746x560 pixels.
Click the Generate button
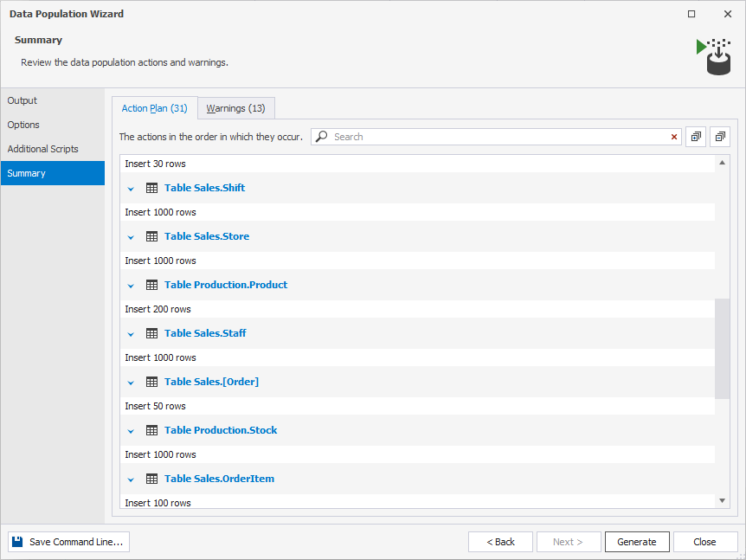[x=637, y=542]
